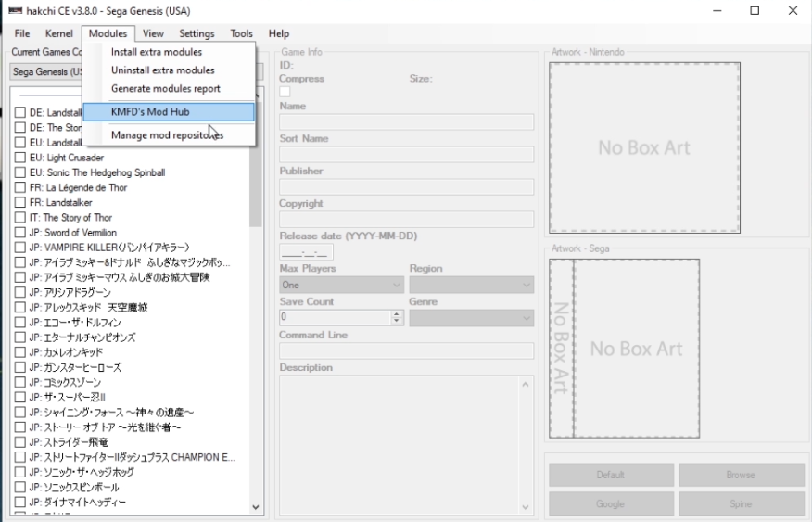Open the View menu
This screenshot has height=522, width=812.
[153, 33]
